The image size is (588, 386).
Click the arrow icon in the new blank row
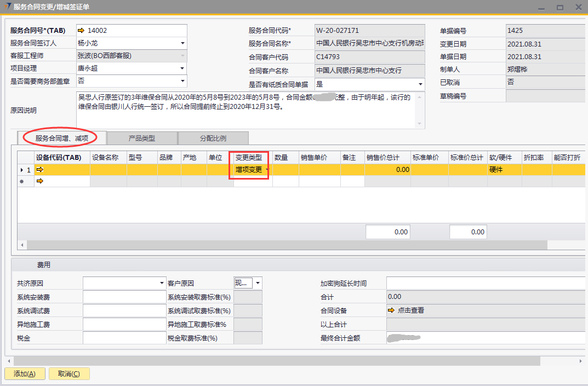click(x=39, y=181)
